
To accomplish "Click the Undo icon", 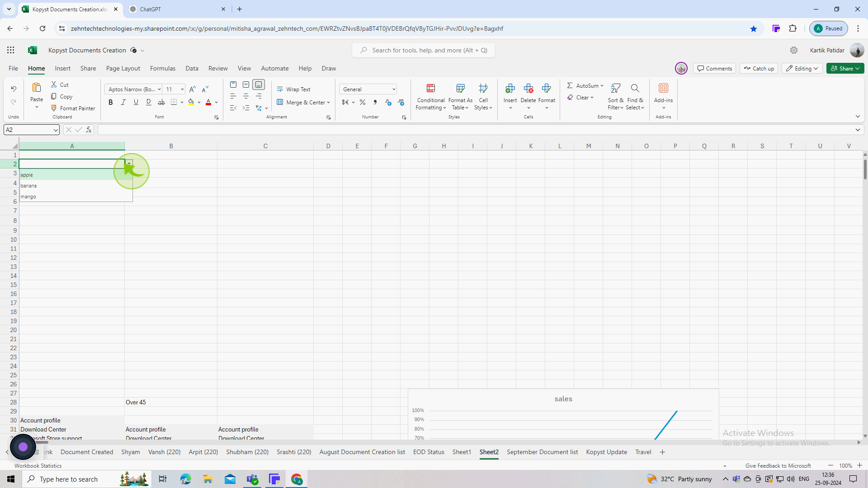I will pyautogui.click(x=14, y=89).
